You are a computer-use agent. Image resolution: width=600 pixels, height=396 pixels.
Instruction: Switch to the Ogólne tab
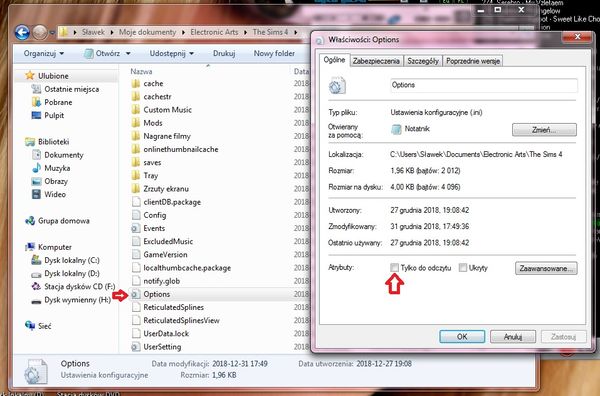coord(334,60)
